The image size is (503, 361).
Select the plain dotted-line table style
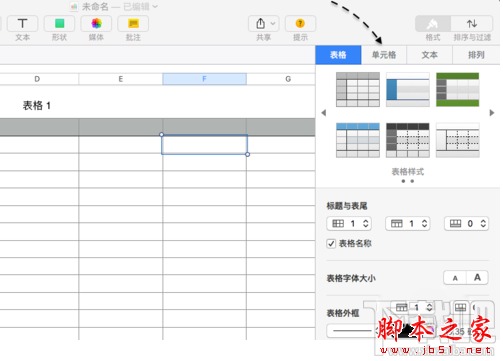click(458, 140)
